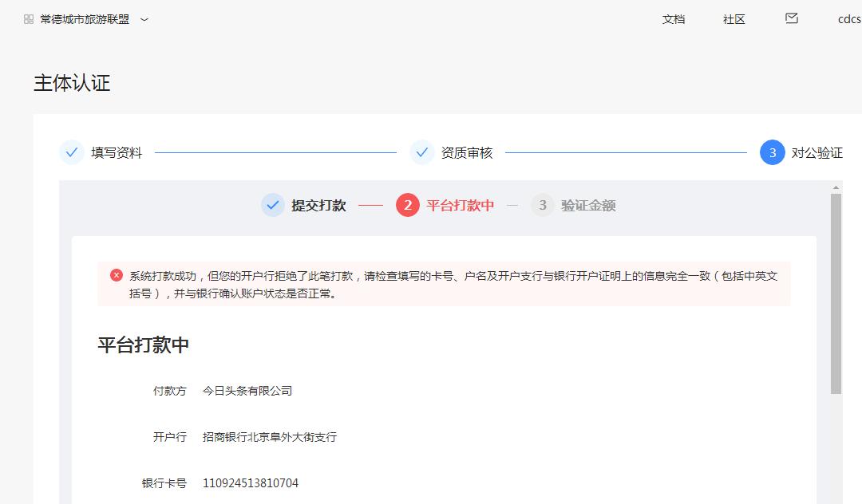Click the red error icon in alert

pyautogui.click(x=117, y=275)
